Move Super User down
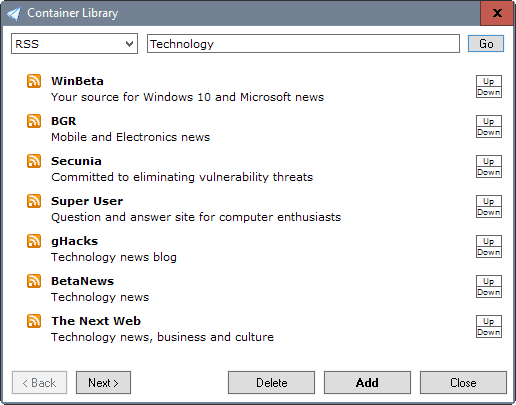Image resolution: width=516 pixels, height=405 pixels. pyautogui.click(x=489, y=212)
